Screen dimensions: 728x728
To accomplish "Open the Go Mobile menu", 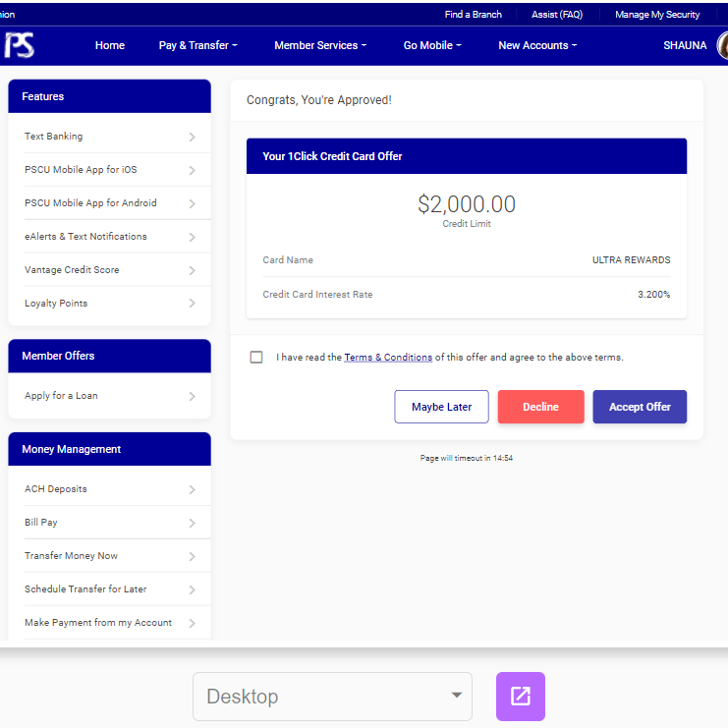I will point(431,45).
